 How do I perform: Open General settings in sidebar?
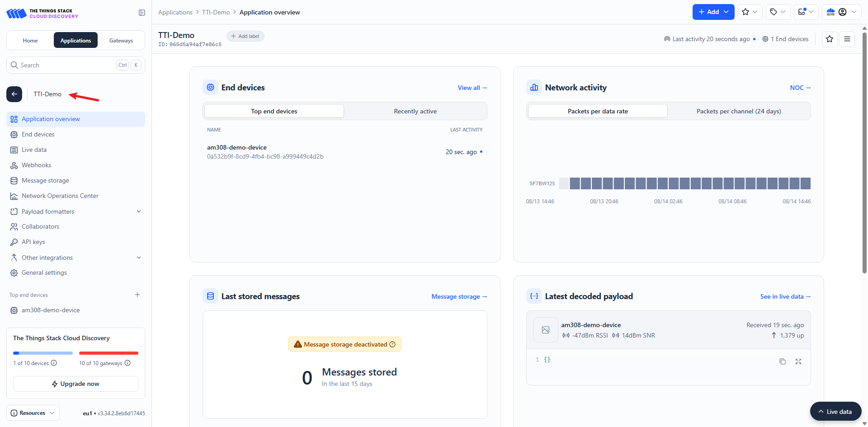coord(75,273)
